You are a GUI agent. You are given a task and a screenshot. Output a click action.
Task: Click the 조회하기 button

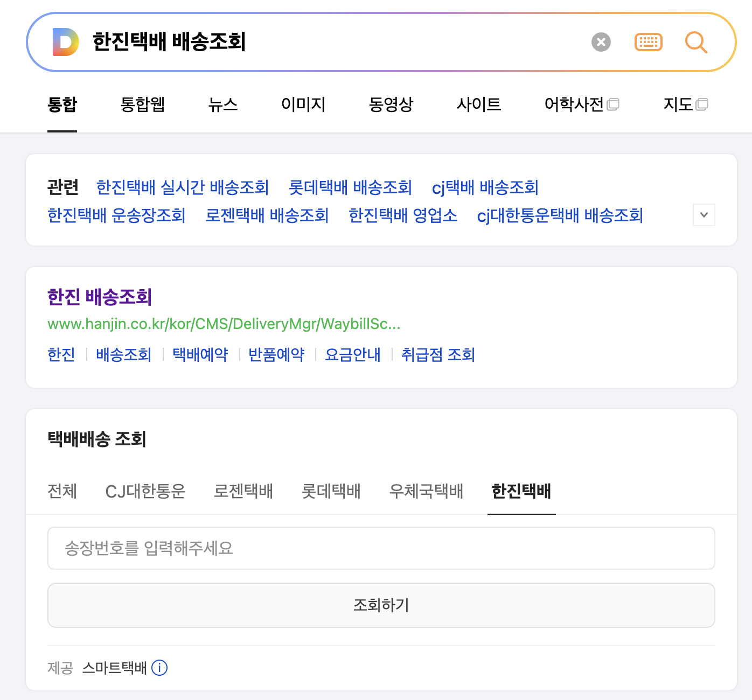click(x=381, y=605)
